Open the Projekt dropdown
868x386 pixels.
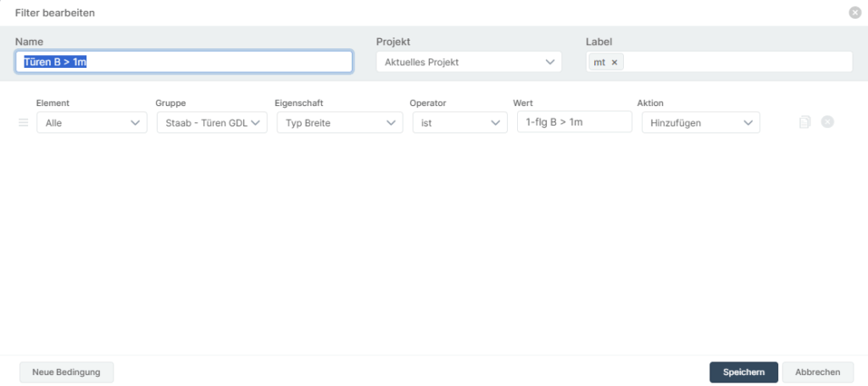point(469,62)
